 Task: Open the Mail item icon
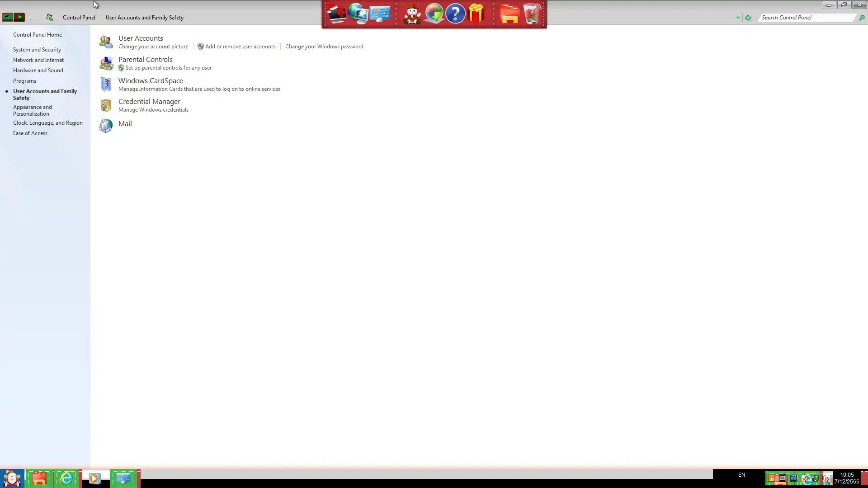[106, 126]
